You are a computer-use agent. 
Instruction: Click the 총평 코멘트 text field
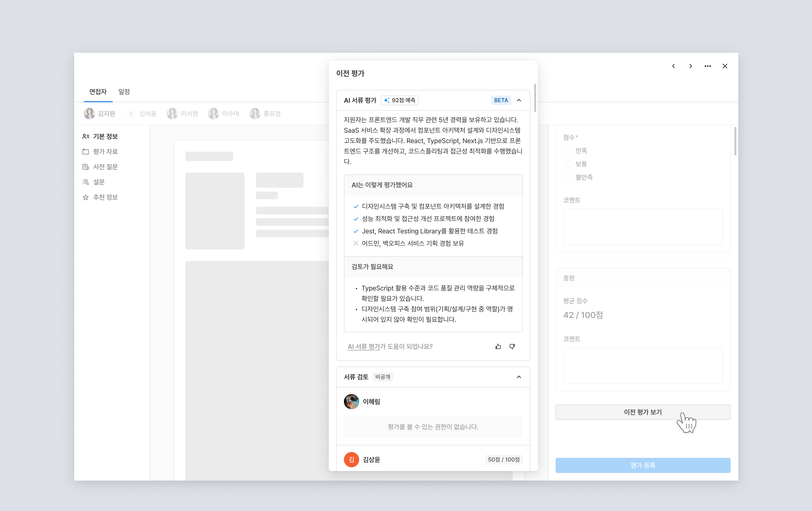pos(643,365)
